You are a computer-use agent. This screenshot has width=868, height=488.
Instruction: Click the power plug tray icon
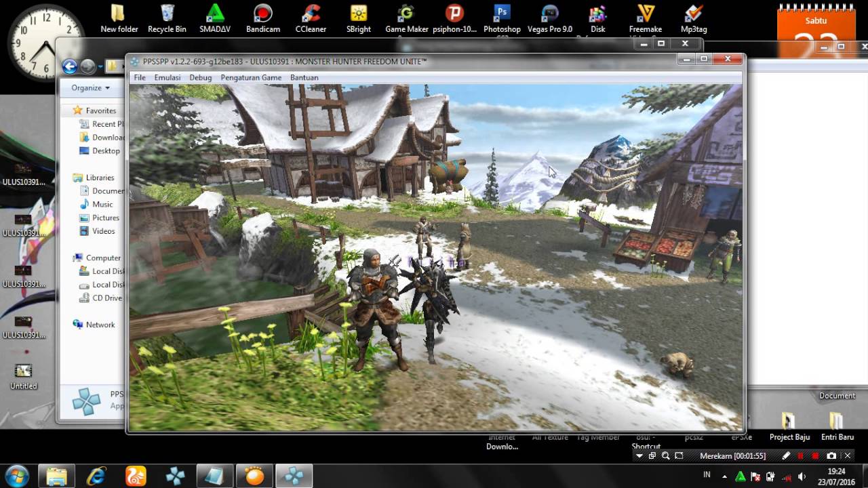pos(771,476)
